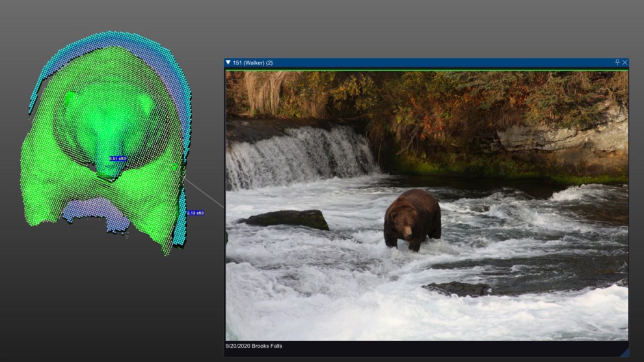Collapse the 151 (Walker) image panel triangle
The height and width of the screenshot is (362, 644).
point(228,63)
